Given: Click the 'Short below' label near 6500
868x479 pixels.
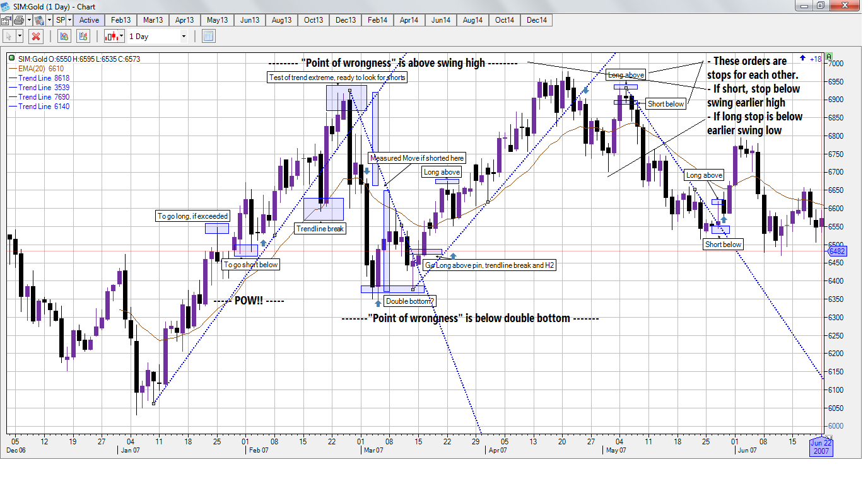Looking at the screenshot, I should click(724, 245).
